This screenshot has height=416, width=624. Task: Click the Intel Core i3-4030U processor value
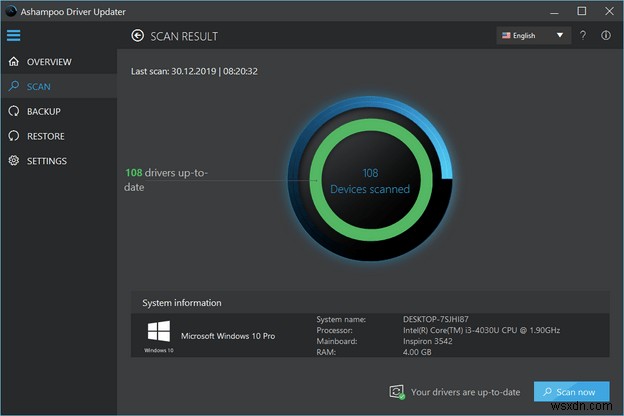tap(481, 330)
